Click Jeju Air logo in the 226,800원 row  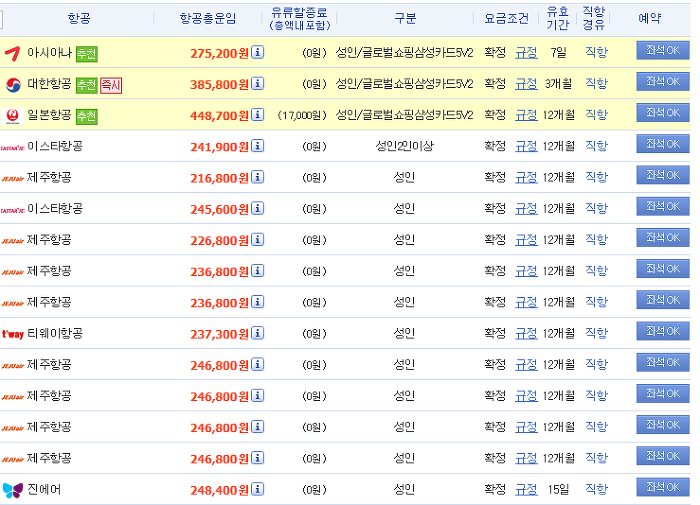point(12,241)
